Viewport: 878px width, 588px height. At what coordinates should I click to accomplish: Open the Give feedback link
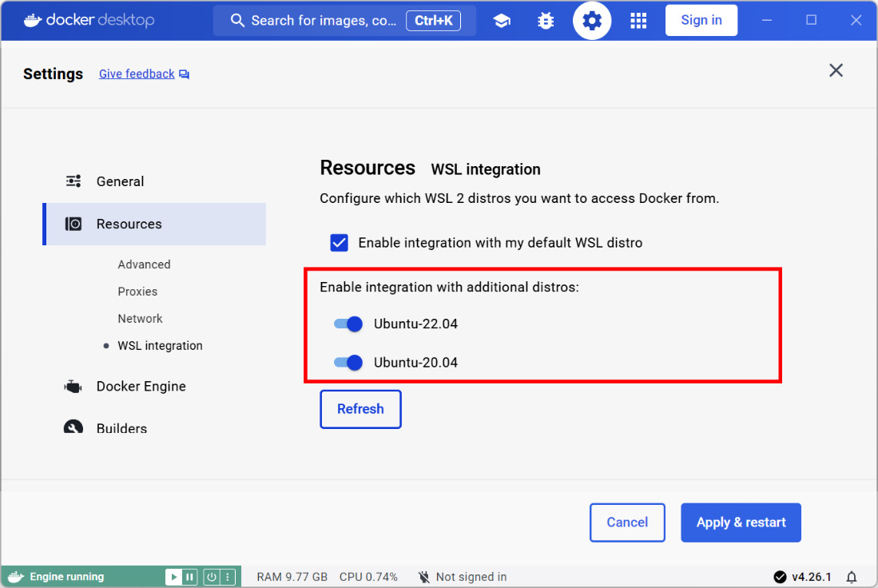point(137,74)
